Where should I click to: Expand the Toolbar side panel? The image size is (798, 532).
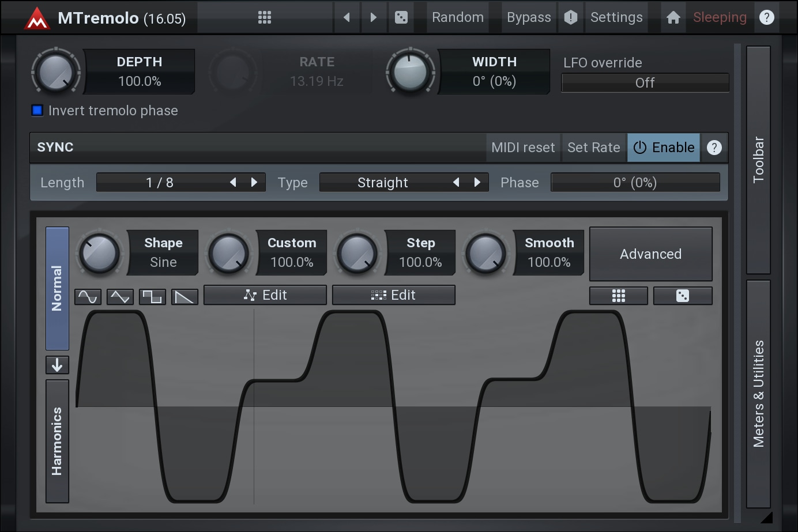758,160
